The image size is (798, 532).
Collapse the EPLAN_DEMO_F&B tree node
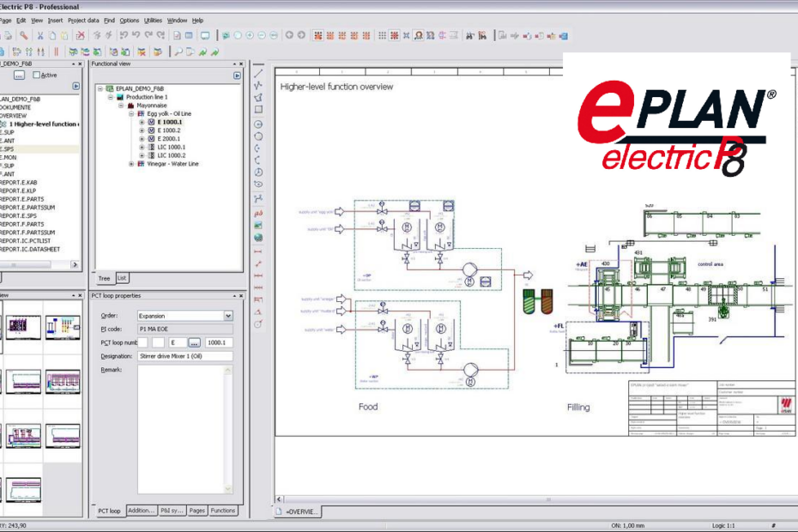pos(100,88)
